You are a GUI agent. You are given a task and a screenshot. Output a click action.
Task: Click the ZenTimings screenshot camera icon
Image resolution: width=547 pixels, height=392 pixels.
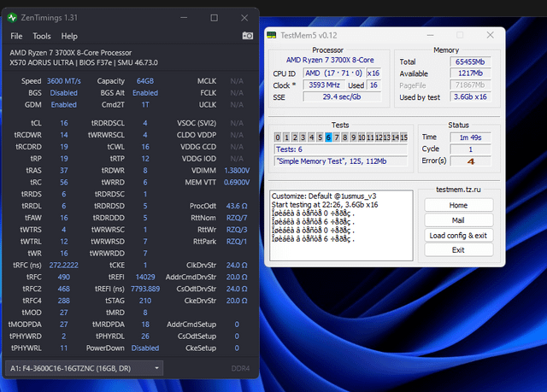coord(248,36)
